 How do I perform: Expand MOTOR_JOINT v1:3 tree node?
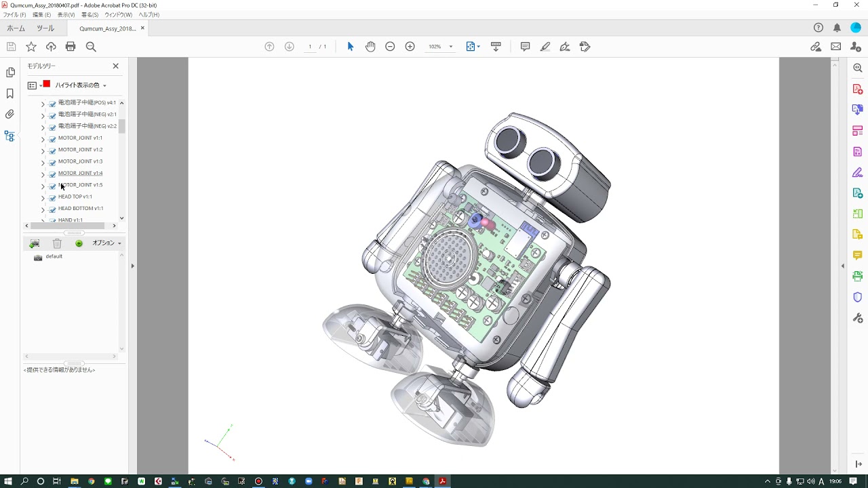point(43,162)
